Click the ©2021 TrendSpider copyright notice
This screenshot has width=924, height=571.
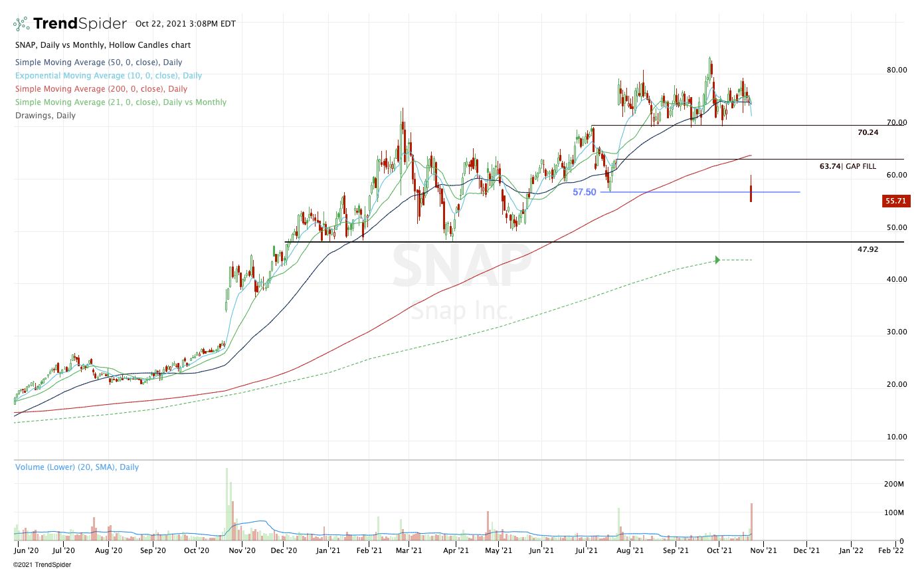pos(42,565)
